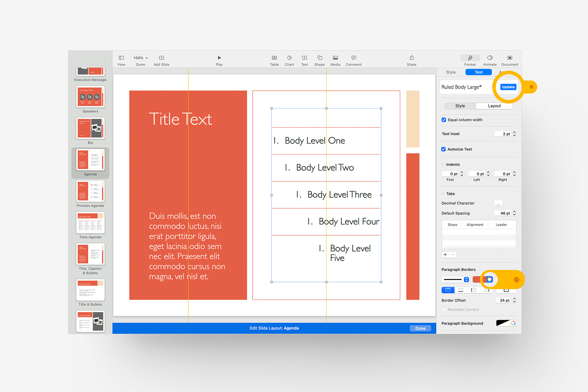The image size is (588, 392).
Task: Collapse the Indents section
Action: [443, 165]
